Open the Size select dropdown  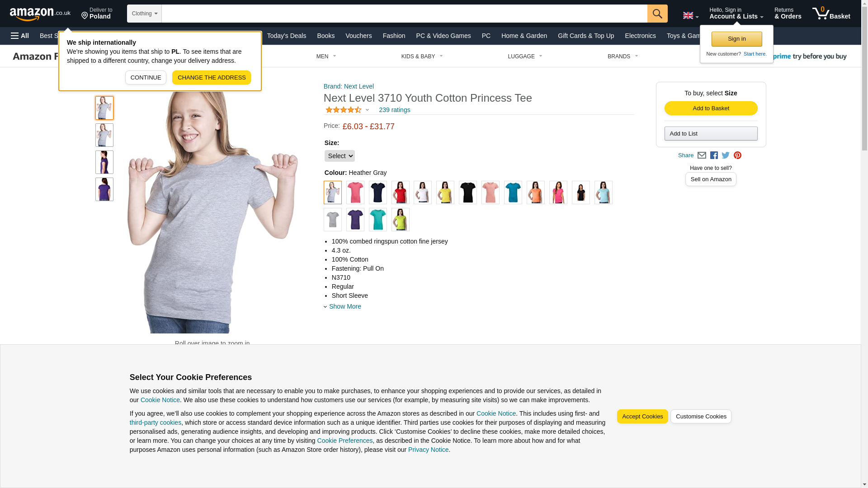(x=340, y=156)
